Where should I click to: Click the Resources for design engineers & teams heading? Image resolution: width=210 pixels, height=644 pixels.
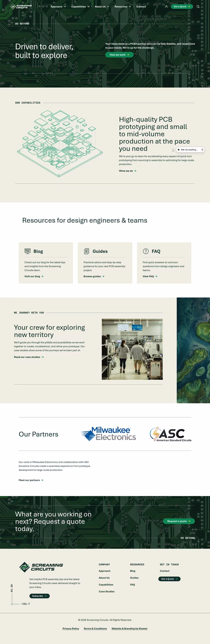pos(85,220)
